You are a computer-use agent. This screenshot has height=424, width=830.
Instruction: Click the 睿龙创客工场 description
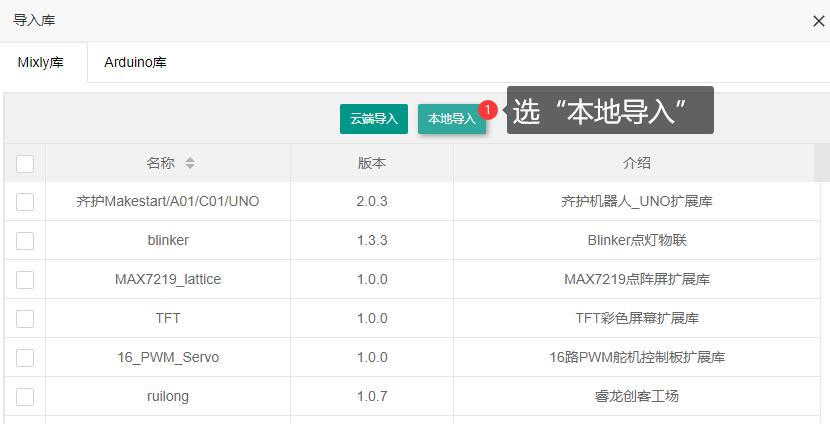[x=636, y=396]
